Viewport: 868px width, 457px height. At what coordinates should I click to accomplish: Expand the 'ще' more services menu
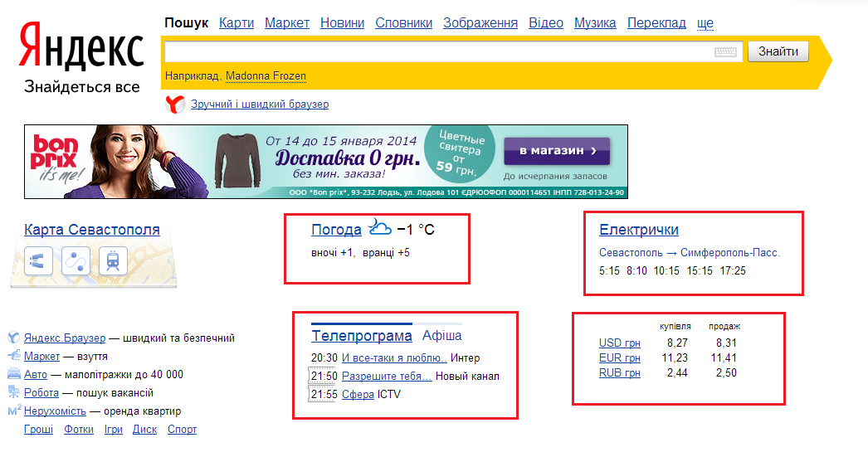[x=705, y=23]
